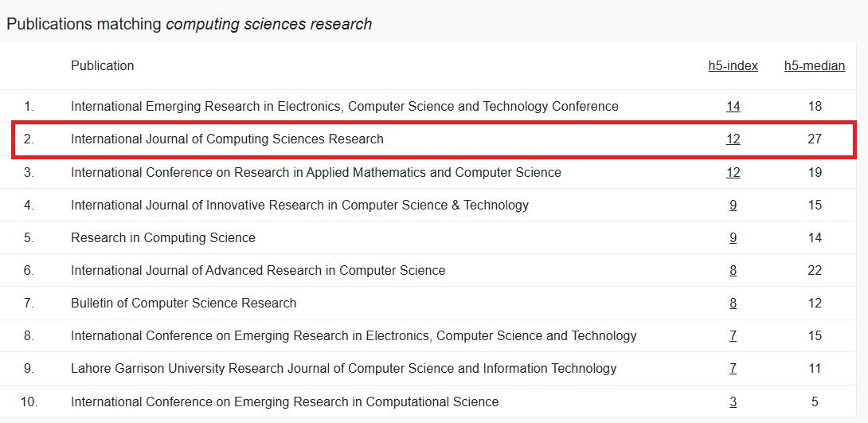Open h5-index 7 for Emerging Research conference
This screenshot has width=868, height=423.
(733, 336)
